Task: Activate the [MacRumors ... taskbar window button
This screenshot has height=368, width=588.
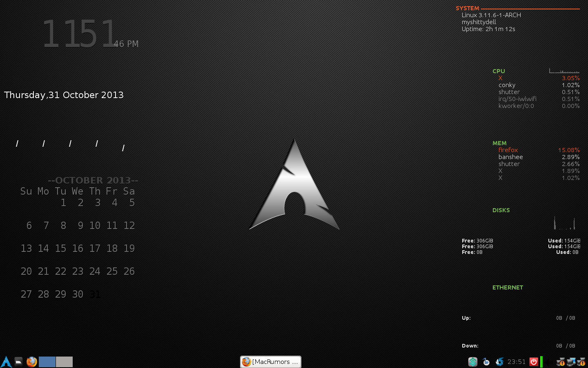Action: point(271,362)
